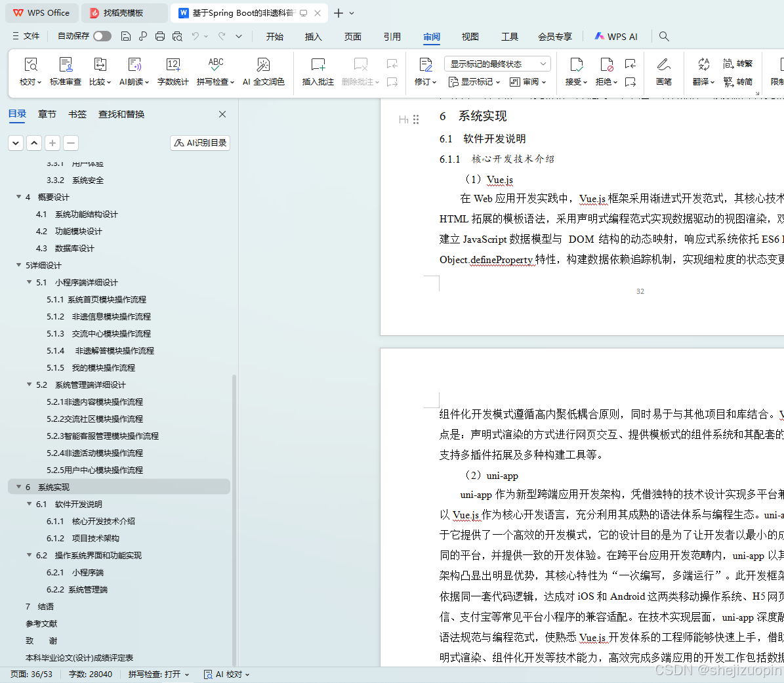
Task: Switch to 章节 tab in side panel
Action: 47,114
